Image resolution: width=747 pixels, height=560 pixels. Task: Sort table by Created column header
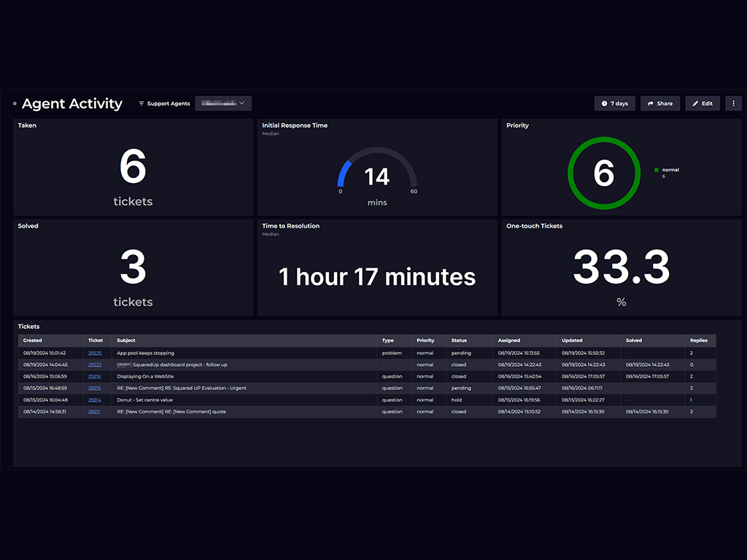point(33,341)
